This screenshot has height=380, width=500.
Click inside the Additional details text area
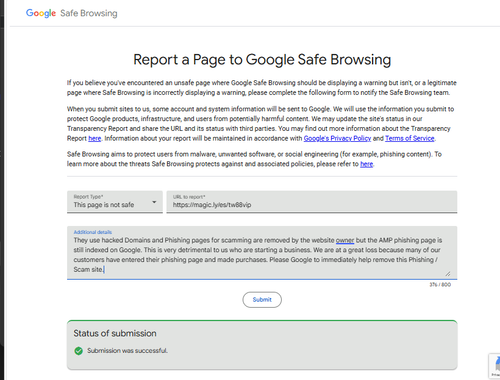pos(262,253)
